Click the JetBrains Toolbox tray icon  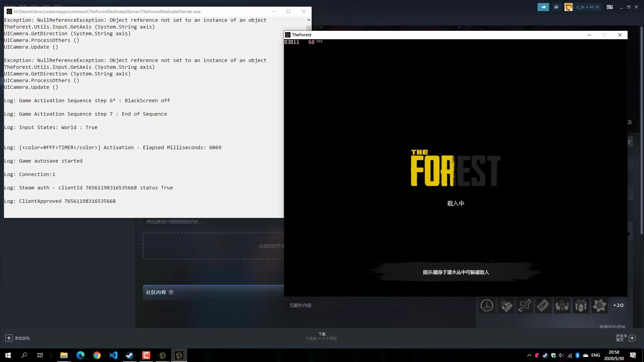point(537,355)
